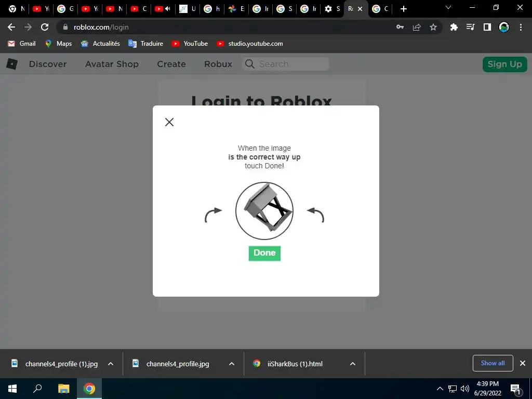Switch to the settings gear tab

[x=332, y=9]
